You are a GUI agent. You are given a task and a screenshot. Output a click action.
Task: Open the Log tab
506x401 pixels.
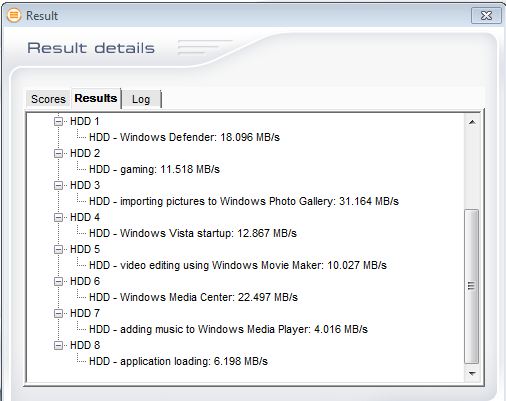click(x=141, y=99)
